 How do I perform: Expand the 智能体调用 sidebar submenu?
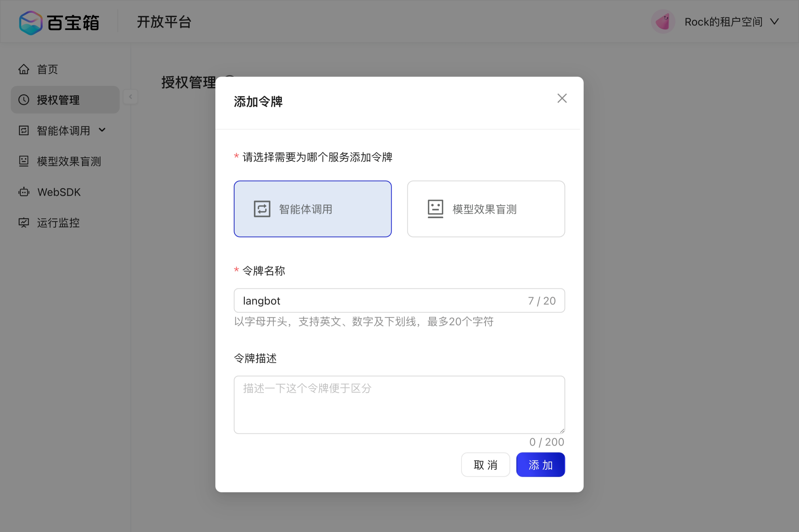102,130
